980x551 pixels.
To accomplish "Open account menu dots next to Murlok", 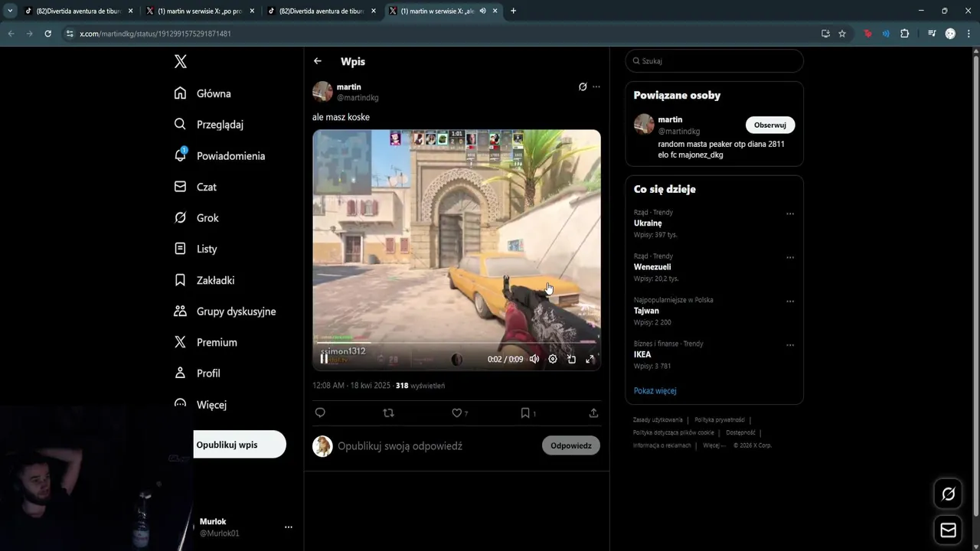I will 289,527.
